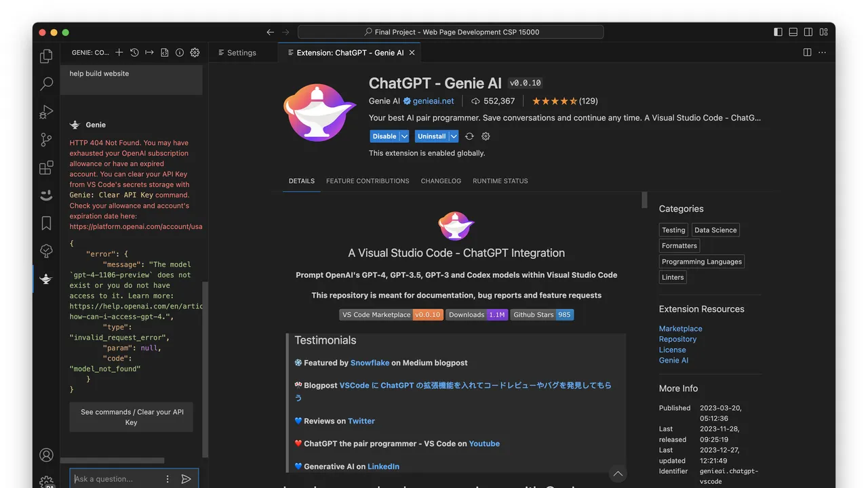Toggle the secondary side bar layout icon
Screen dimensions: 868x488
[x=808, y=32]
